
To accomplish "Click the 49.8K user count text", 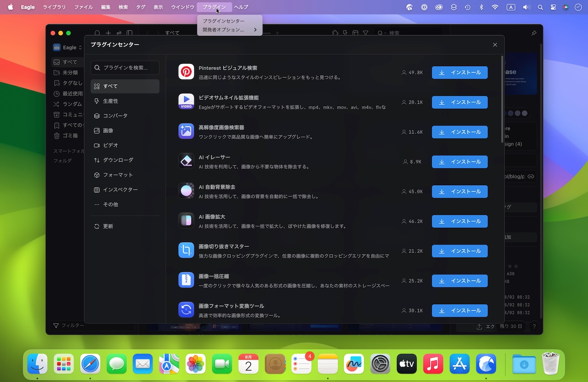I will (415, 73).
